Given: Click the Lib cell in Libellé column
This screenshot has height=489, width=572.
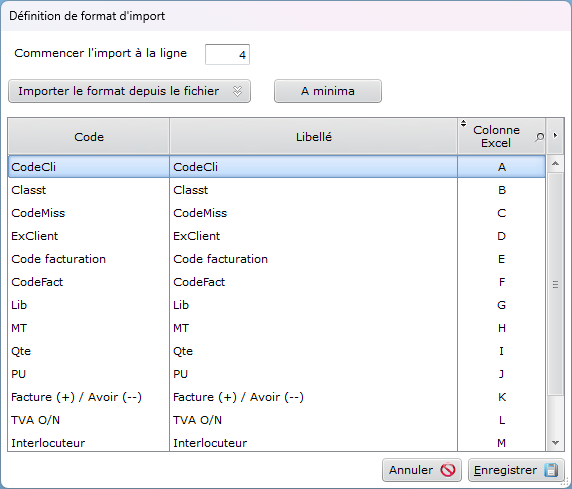Looking at the screenshot, I should click(313, 305).
